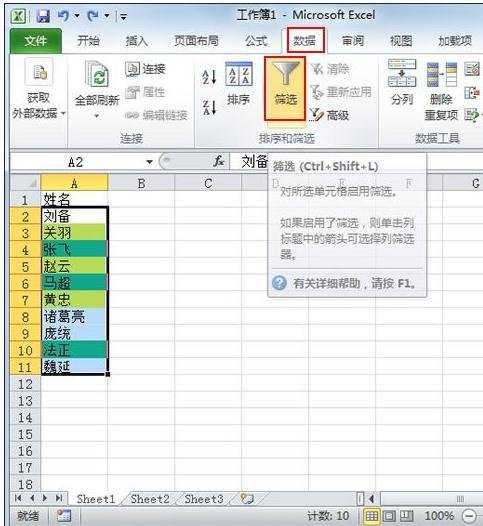This screenshot has width=483, height=526.
Task: Click the Undo arrow icon
Action: 63,15
